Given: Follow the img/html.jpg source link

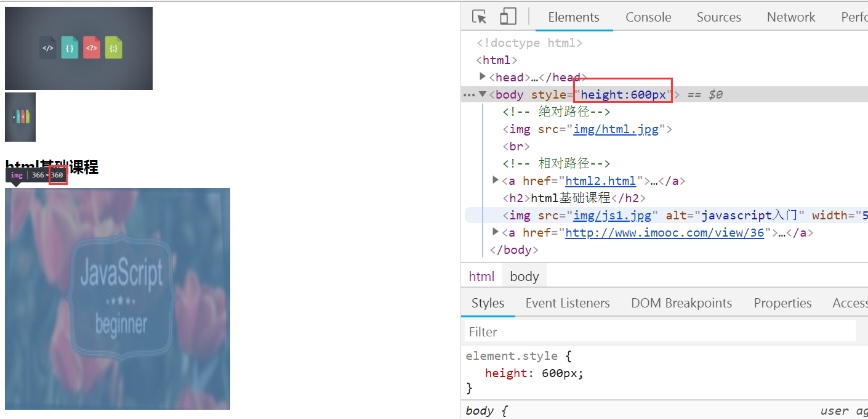Looking at the screenshot, I should tap(616, 129).
